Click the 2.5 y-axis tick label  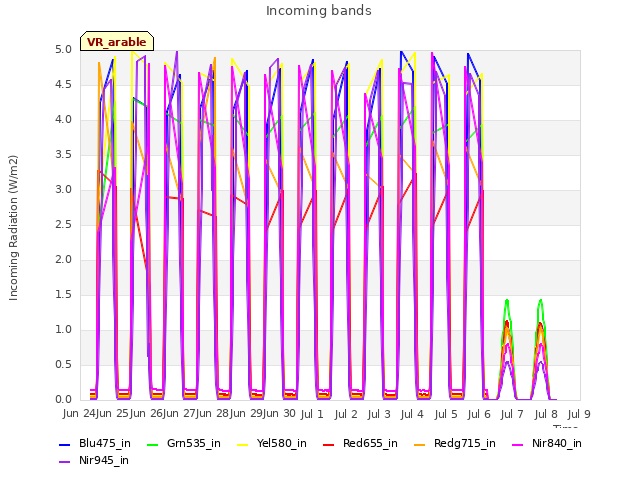64,225
